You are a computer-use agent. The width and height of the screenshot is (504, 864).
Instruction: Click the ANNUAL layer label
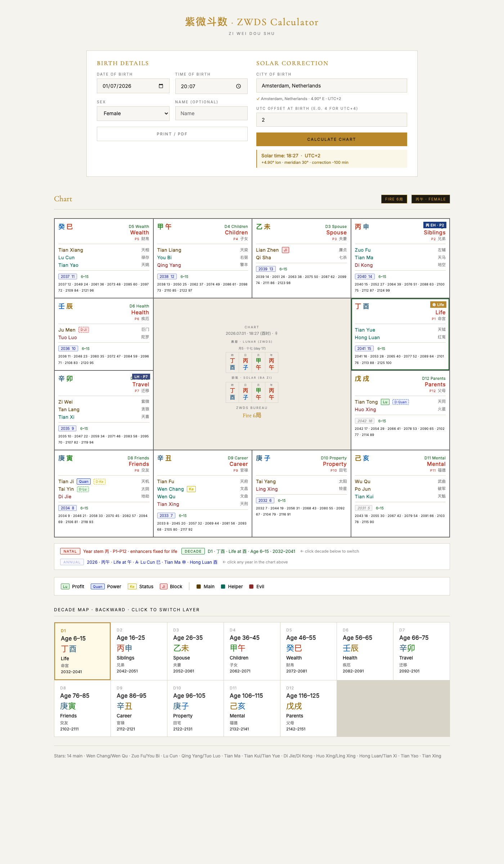(x=72, y=562)
